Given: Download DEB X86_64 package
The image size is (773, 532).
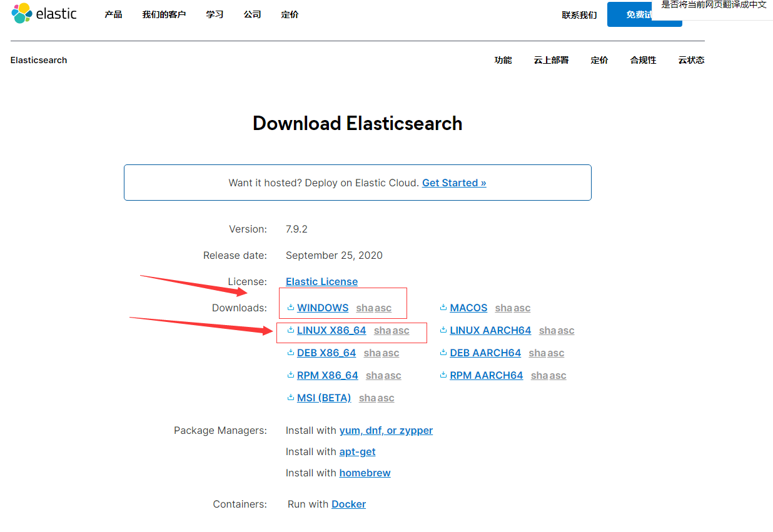Looking at the screenshot, I should pyautogui.click(x=326, y=353).
